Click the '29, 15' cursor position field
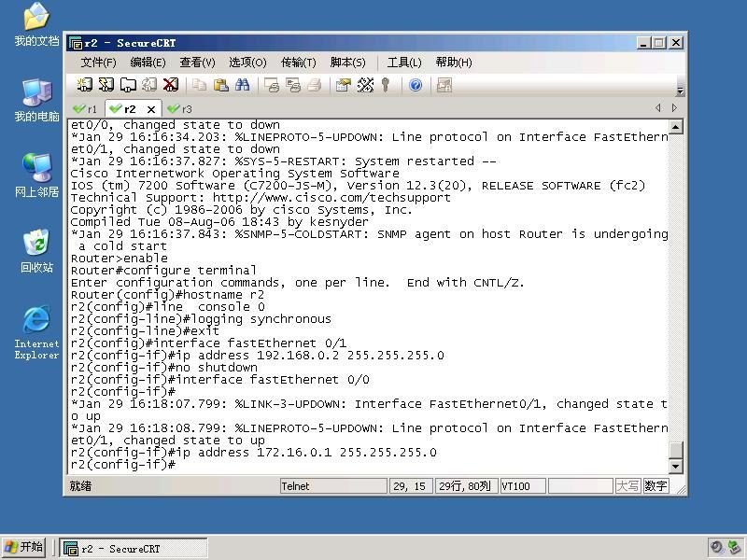 tap(411, 485)
